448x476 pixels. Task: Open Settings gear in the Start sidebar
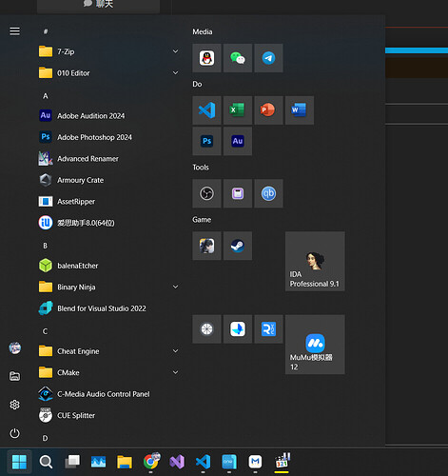(x=14, y=405)
